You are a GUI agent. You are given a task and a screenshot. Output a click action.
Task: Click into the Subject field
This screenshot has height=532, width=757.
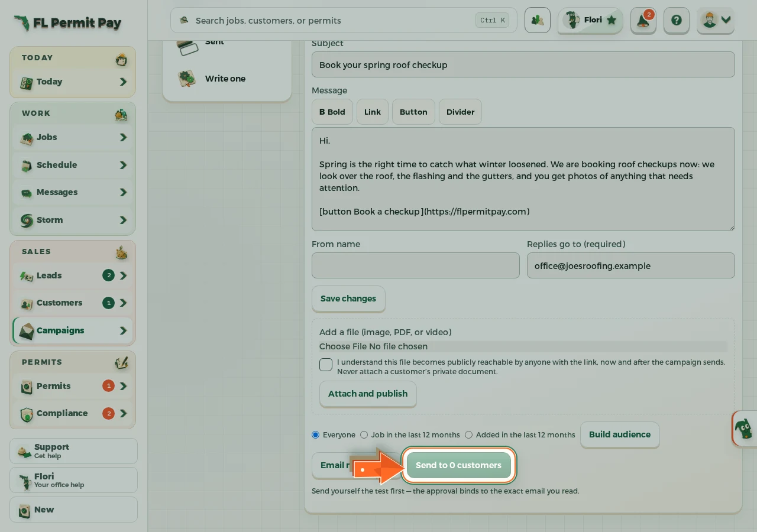(523, 64)
